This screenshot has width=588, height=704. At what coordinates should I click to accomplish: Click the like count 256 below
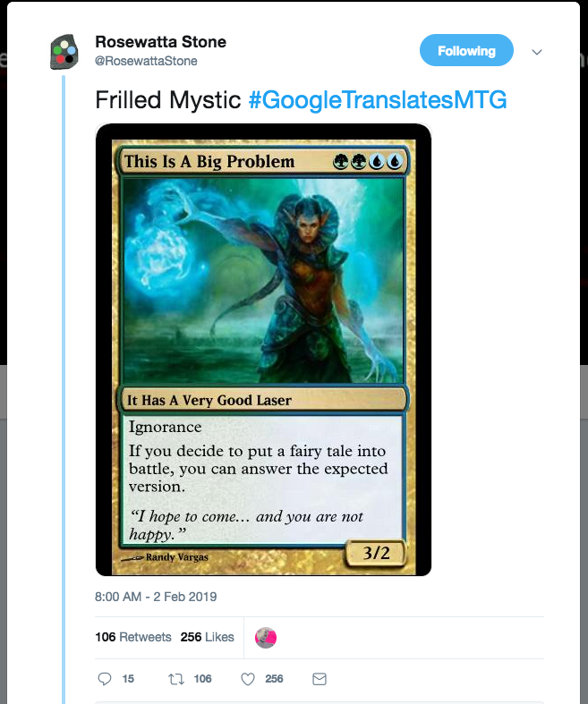274,679
